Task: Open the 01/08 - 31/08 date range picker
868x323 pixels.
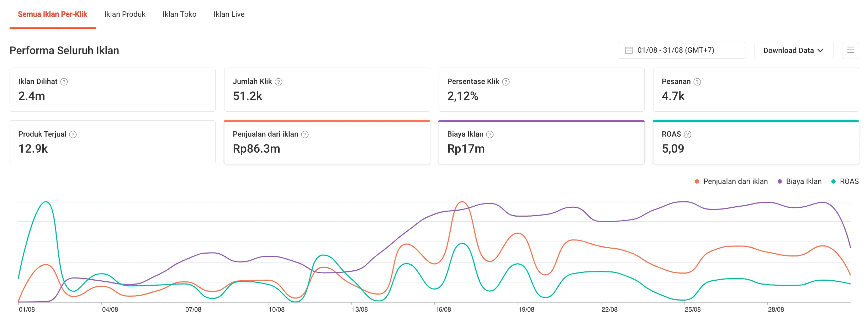Action: (x=681, y=50)
